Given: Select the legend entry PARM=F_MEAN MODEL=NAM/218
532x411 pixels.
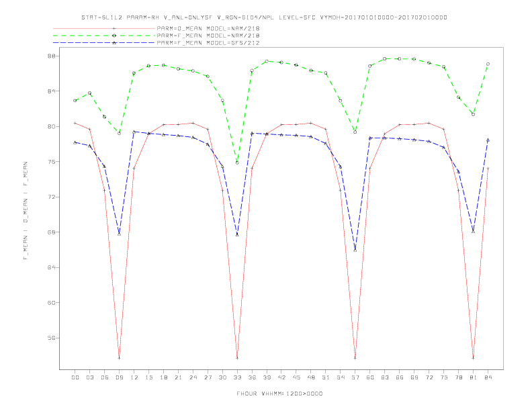Looking at the screenshot, I should (x=208, y=36).
